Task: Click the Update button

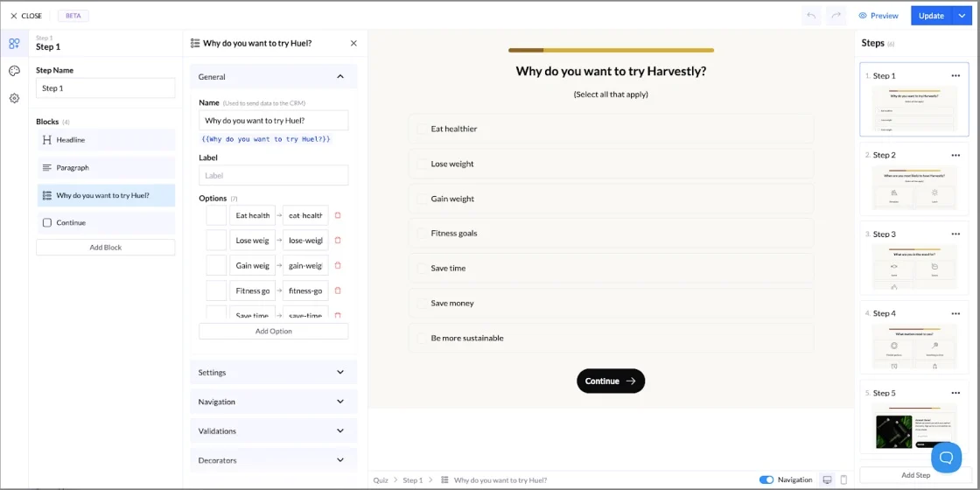Action: pos(931,16)
